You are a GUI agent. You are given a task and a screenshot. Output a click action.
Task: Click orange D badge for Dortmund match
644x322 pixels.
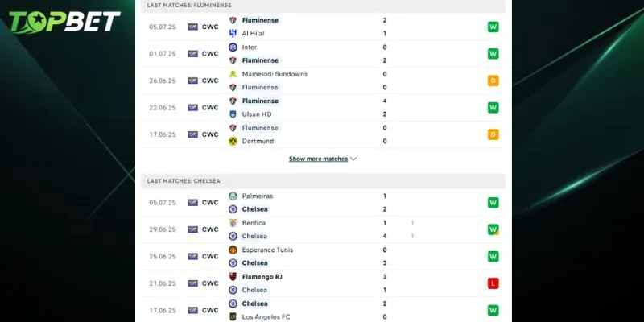point(493,134)
